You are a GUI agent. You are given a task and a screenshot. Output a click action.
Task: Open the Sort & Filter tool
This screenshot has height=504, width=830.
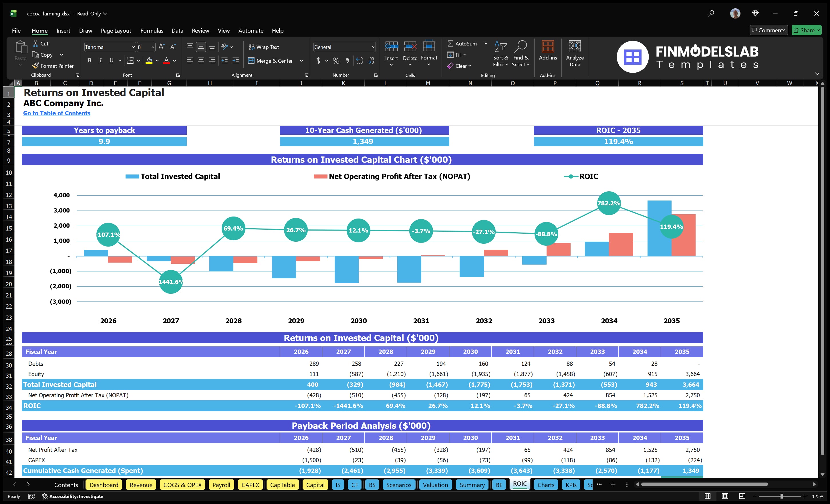click(x=501, y=54)
